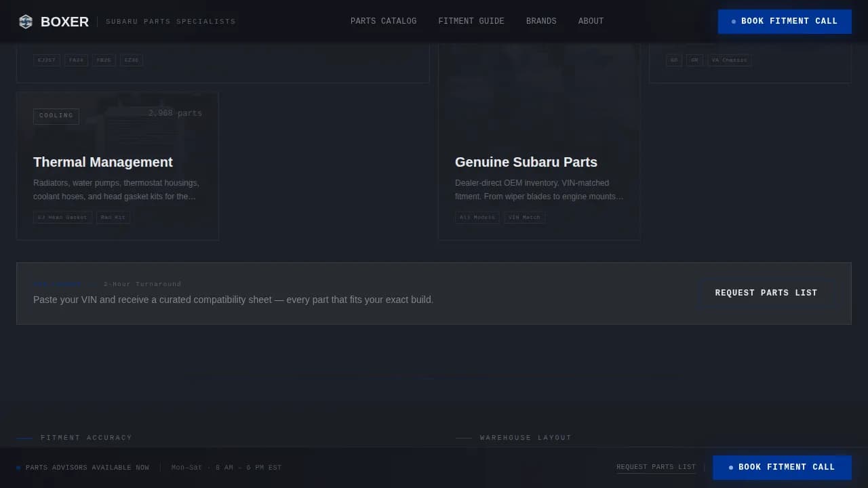The height and width of the screenshot is (488, 868).
Task: Click the BOXER cube logo icon
Action: tap(25, 22)
